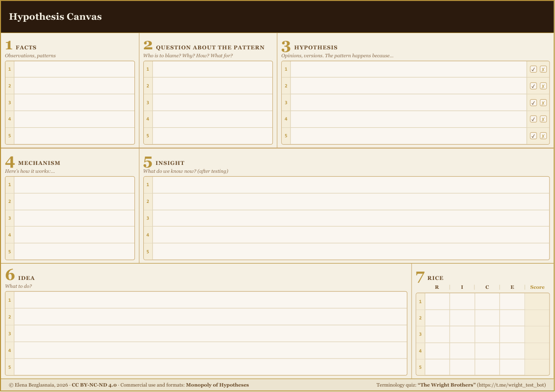Check the X box in Hypothesis row 4
The width and height of the screenshot is (555, 392).
coord(543,119)
